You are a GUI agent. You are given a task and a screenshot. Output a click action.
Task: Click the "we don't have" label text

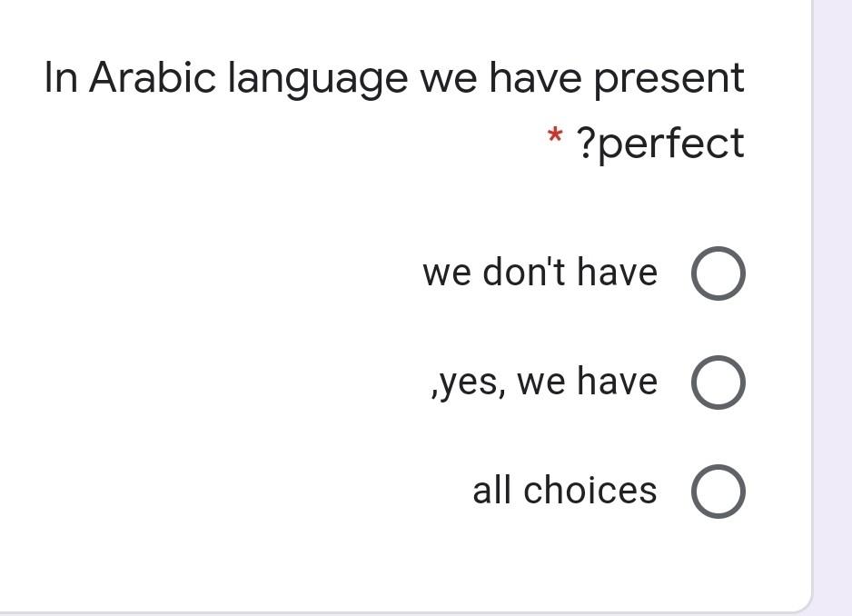(540, 272)
